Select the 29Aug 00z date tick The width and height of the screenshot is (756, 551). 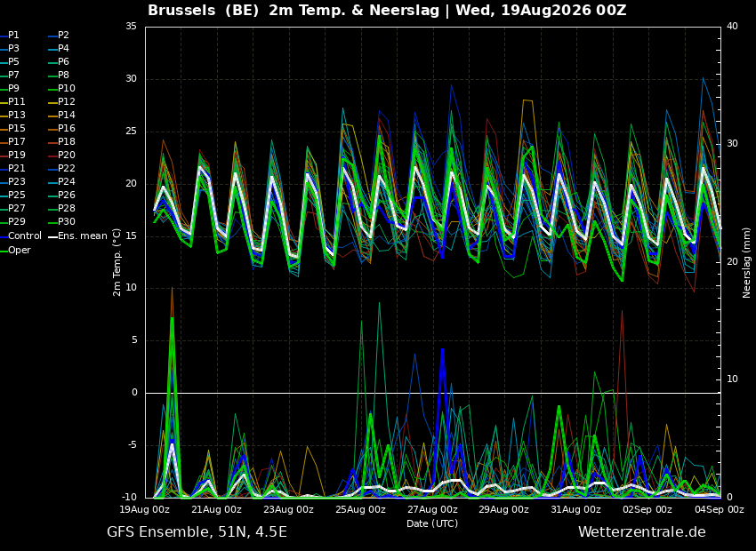(x=504, y=509)
